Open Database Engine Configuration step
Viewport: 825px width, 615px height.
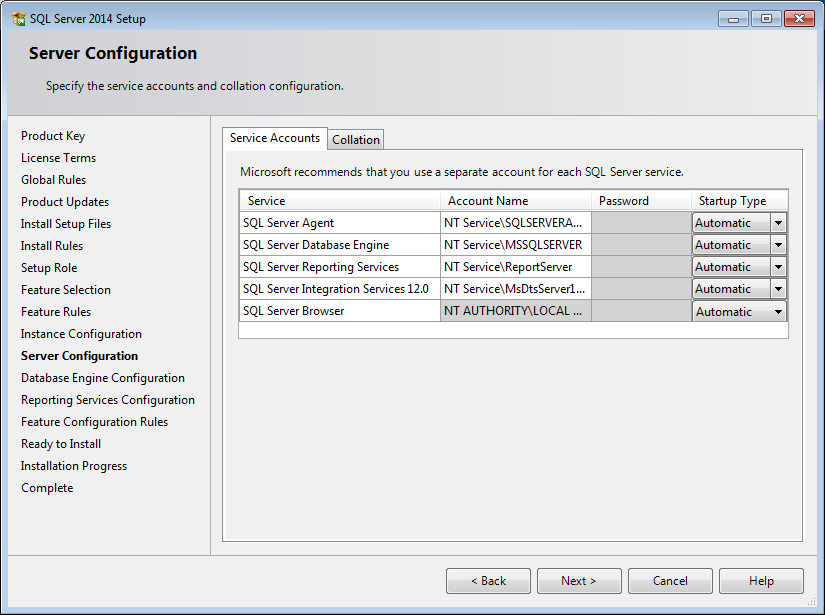point(101,377)
